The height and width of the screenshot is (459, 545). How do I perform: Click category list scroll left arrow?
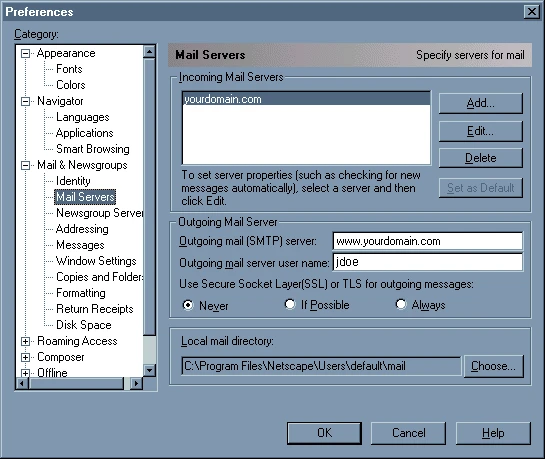(23, 384)
